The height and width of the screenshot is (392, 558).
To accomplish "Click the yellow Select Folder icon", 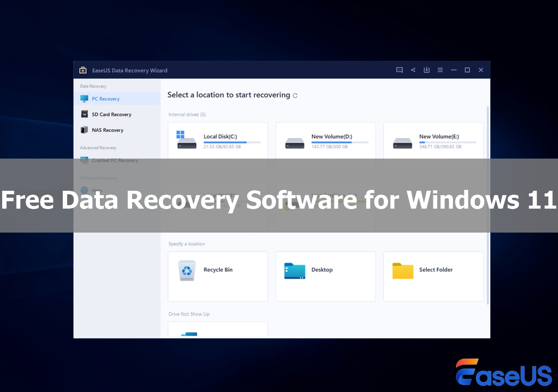I will pyautogui.click(x=403, y=270).
